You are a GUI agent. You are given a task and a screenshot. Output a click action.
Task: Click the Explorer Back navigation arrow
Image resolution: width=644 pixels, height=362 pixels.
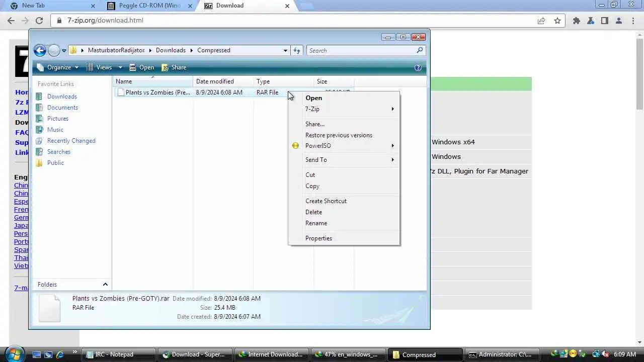coord(40,50)
